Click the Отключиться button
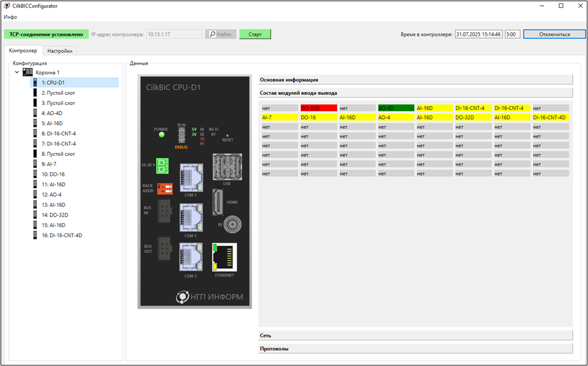Viewport: 588px width, 366px height. (x=554, y=34)
